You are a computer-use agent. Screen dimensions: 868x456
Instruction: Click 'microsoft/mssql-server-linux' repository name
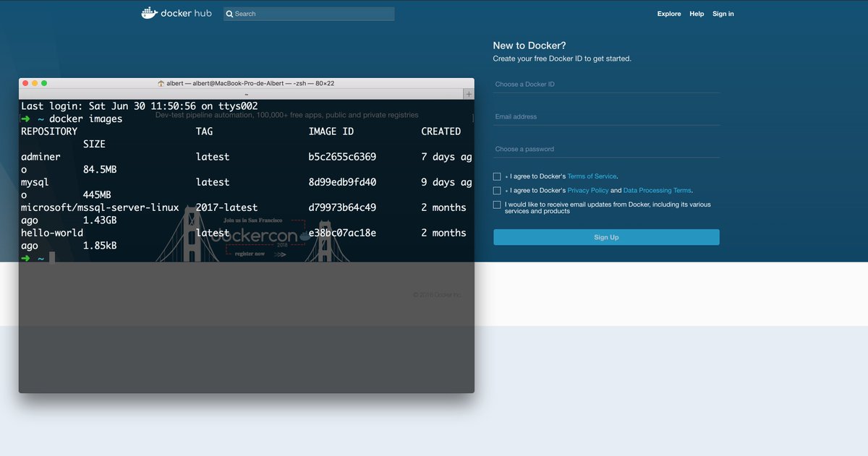click(100, 207)
